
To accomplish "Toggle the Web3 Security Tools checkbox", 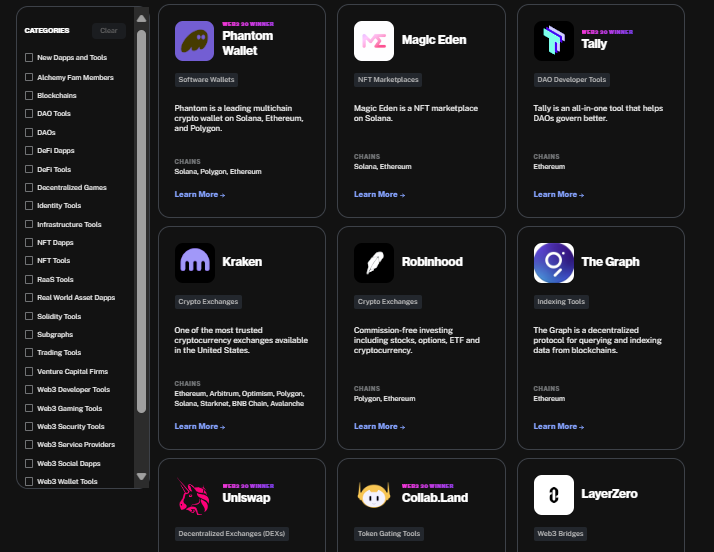I will coord(29,426).
